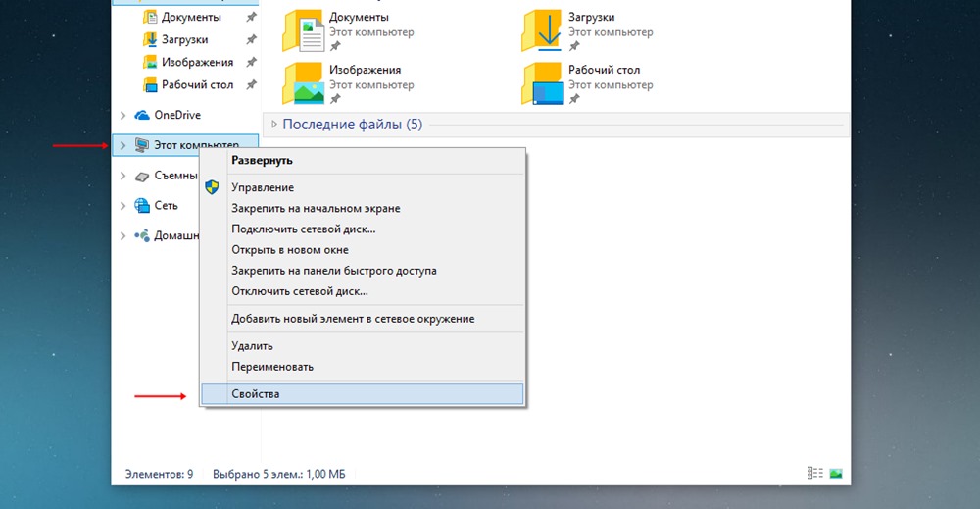Click the Этот компьютер monitor icon
980x509 pixels.
[x=142, y=145]
